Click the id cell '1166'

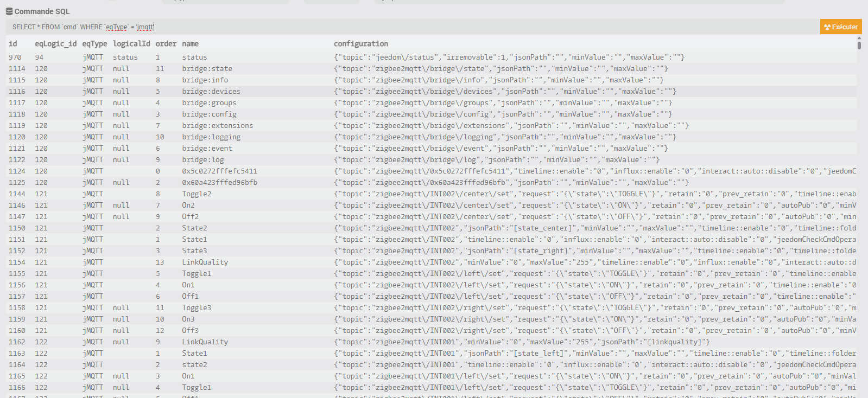pos(17,388)
